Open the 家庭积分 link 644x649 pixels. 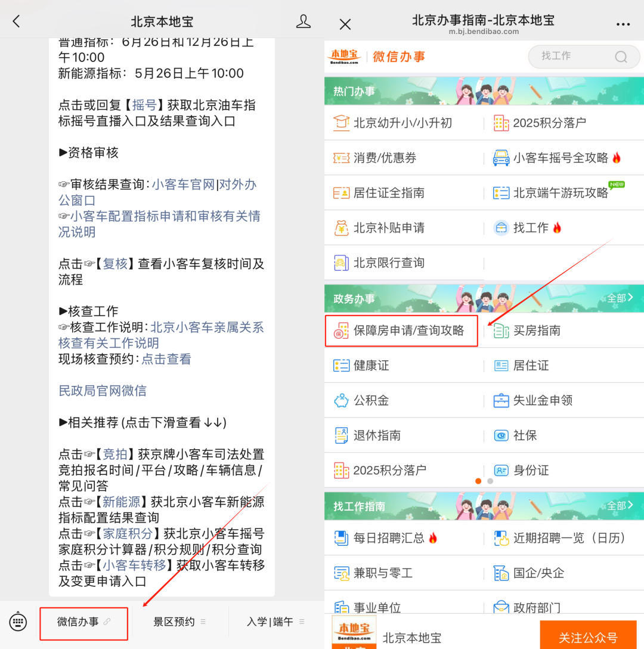click(128, 533)
